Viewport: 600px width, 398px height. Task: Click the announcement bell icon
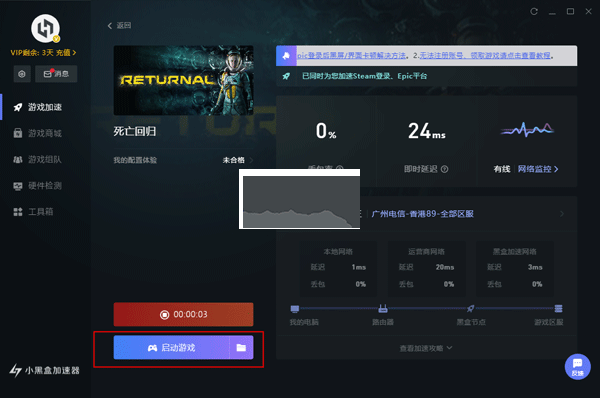coord(286,56)
